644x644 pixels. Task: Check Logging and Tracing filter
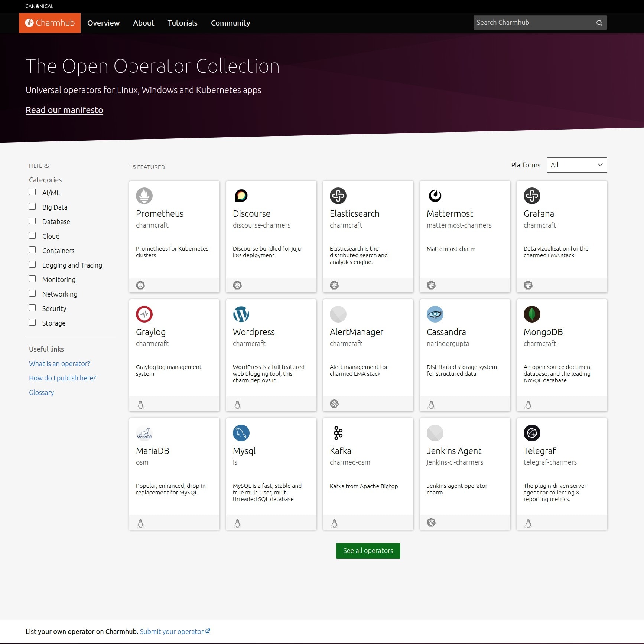coord(32,265)
